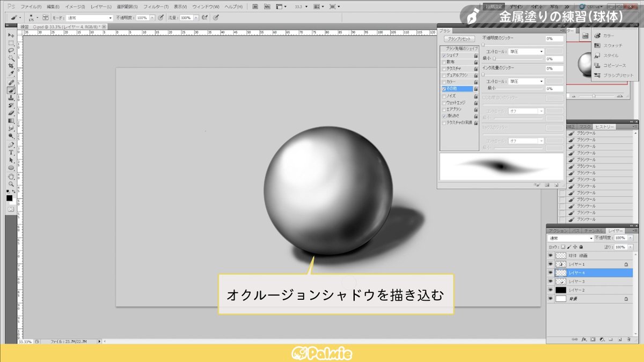644x362 pixels.
Task: Enable ウェットエッジ checkbox in Brush panel
Action: click(x=443, y=102)
